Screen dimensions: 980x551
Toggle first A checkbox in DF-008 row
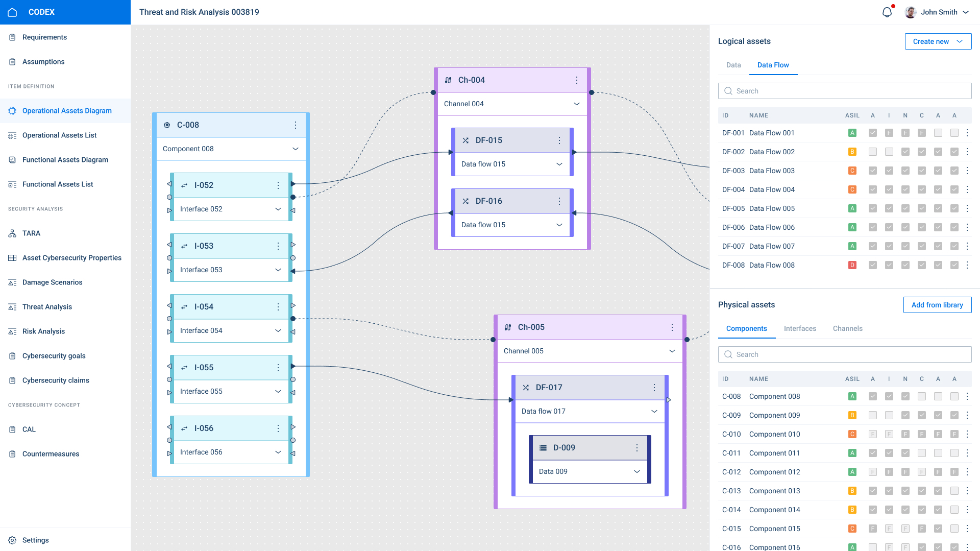873,265
